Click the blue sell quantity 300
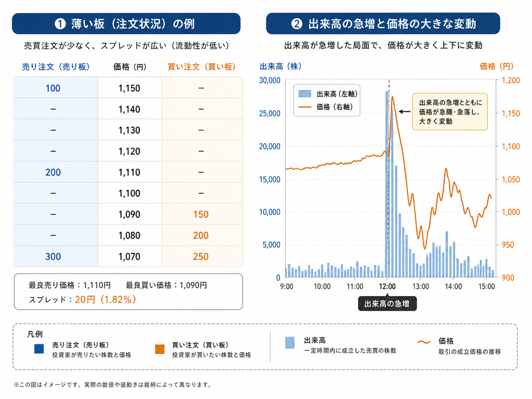The width and height of the screenshot is (532, 399). tap(53, 257)
